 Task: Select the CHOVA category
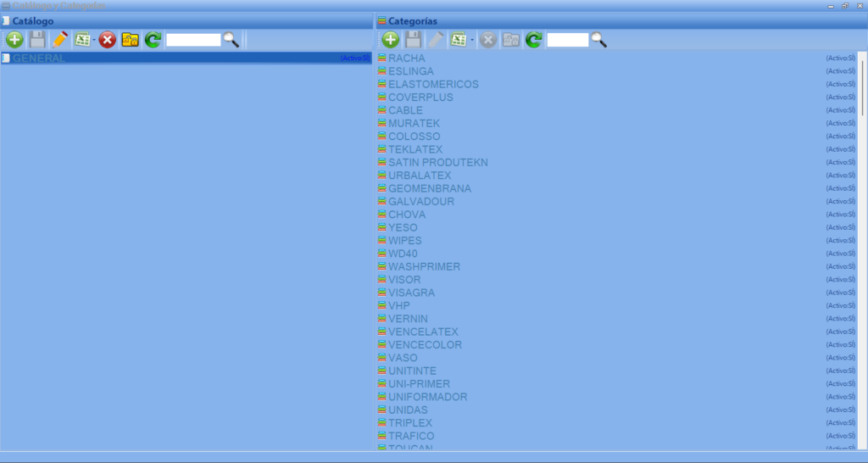coord(617,215)
